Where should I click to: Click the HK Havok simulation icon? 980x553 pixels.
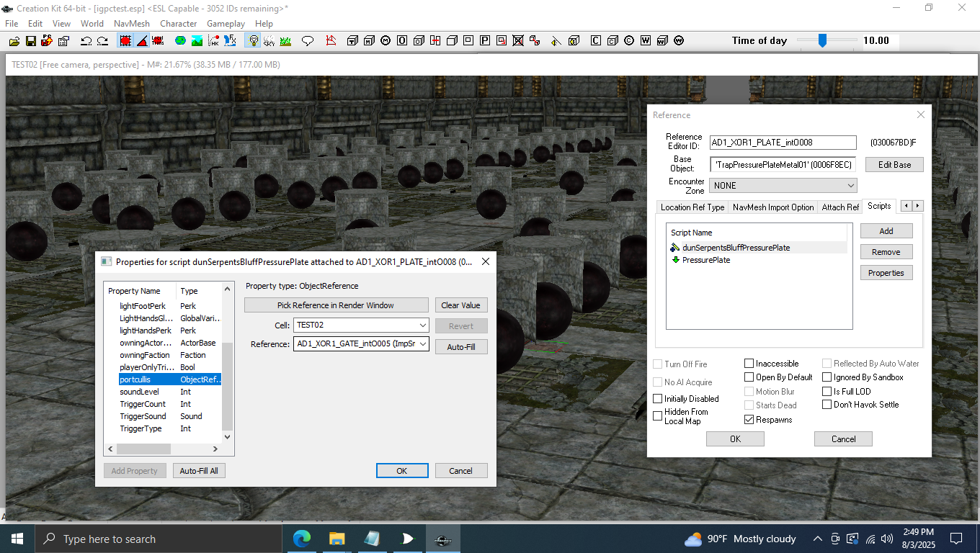pyautogui.click(x=213, y=41)
